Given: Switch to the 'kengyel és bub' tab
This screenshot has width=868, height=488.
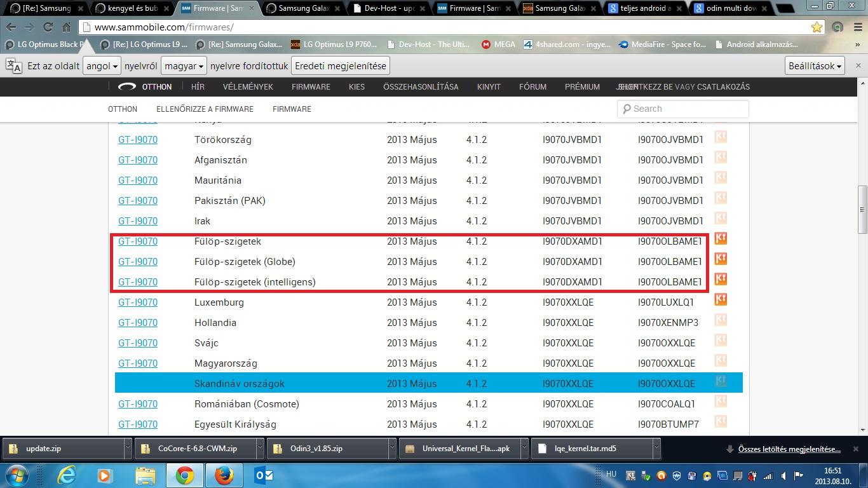Looking at the screenshot, I should pyautogui.click(x=132, y=8).
